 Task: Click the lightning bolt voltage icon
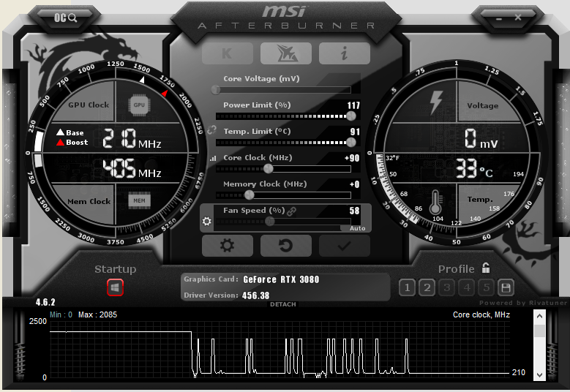point(436,102)
